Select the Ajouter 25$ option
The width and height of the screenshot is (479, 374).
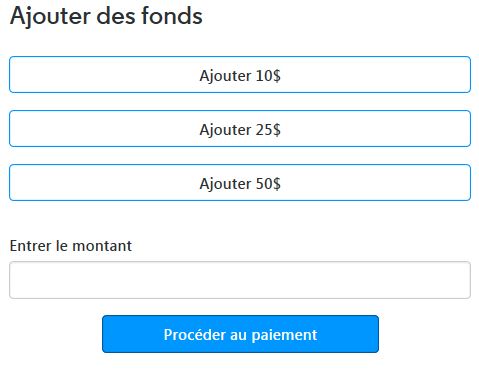[x=240, y=129]
